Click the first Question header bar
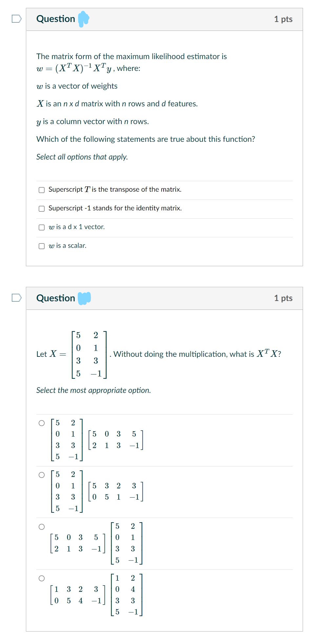Screen dimensions: 322x644 click(x=164, y=19)
